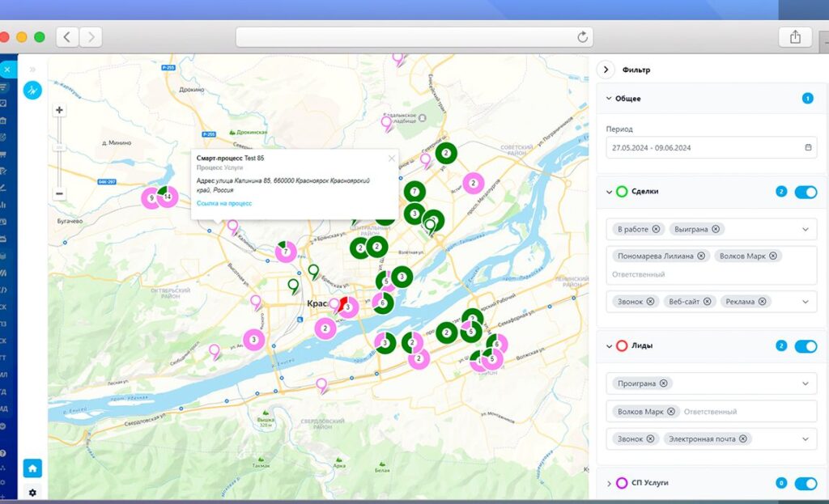This screenshot has height=504, width=829.
Task: Toggle the Лиды layer switch
Action: (806, 346)
